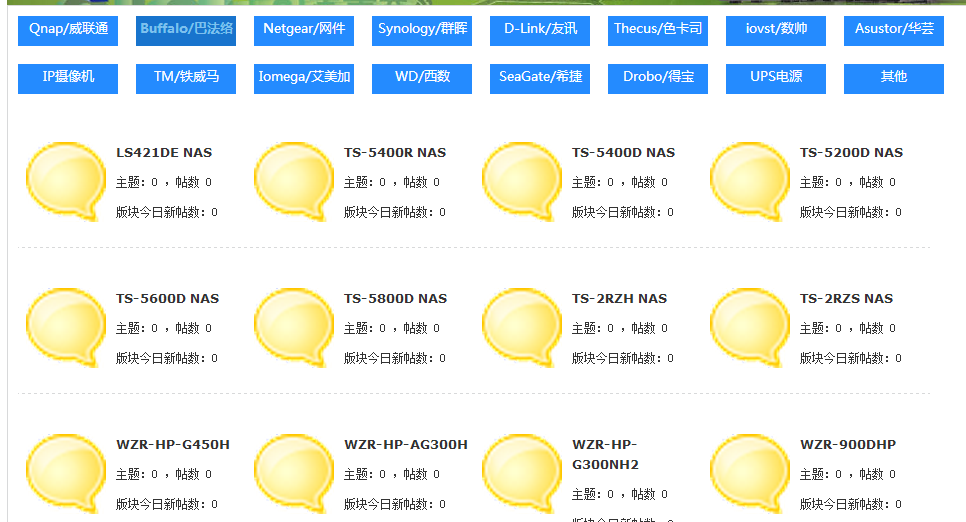Open the TS-5800D NAS bubble icon
The height and width of the screenshot is (522, 966).
pos(294,327)
